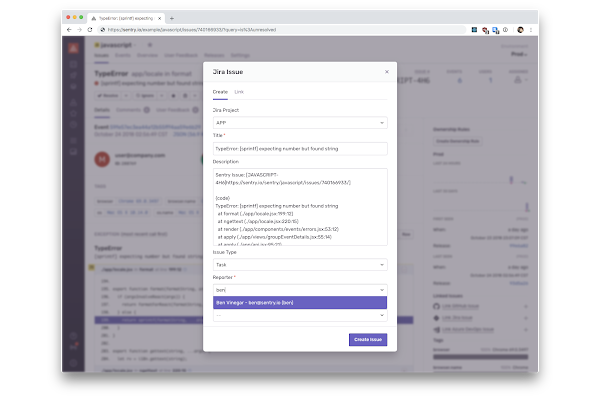Viewport: 600px width, 398px height.
Task: Reload the browser page
Action: click(90, 29)
